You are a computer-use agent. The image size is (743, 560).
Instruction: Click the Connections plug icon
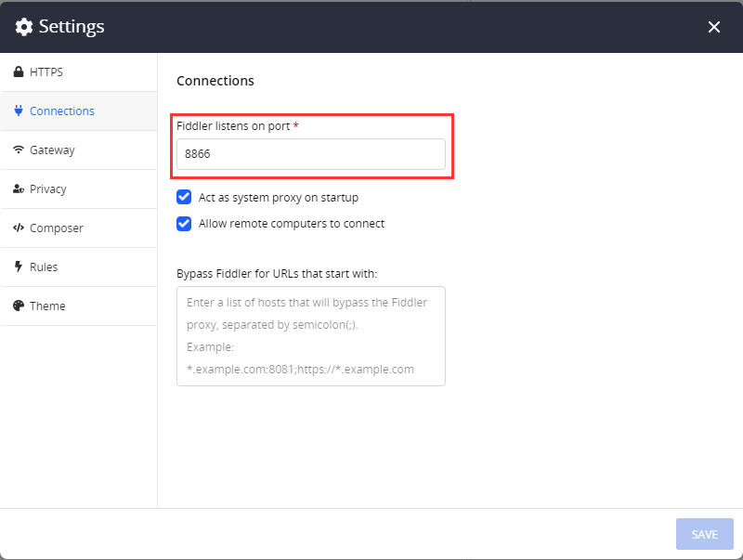point(19,111)
